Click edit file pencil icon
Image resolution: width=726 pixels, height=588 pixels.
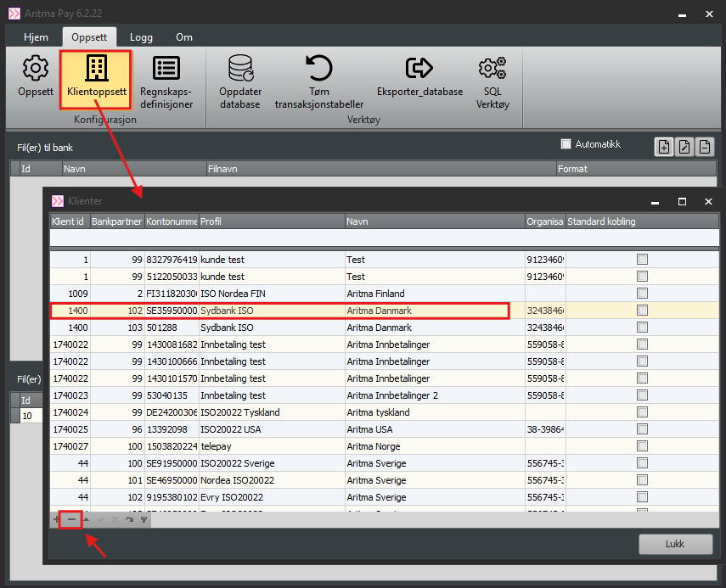point(684,146)
